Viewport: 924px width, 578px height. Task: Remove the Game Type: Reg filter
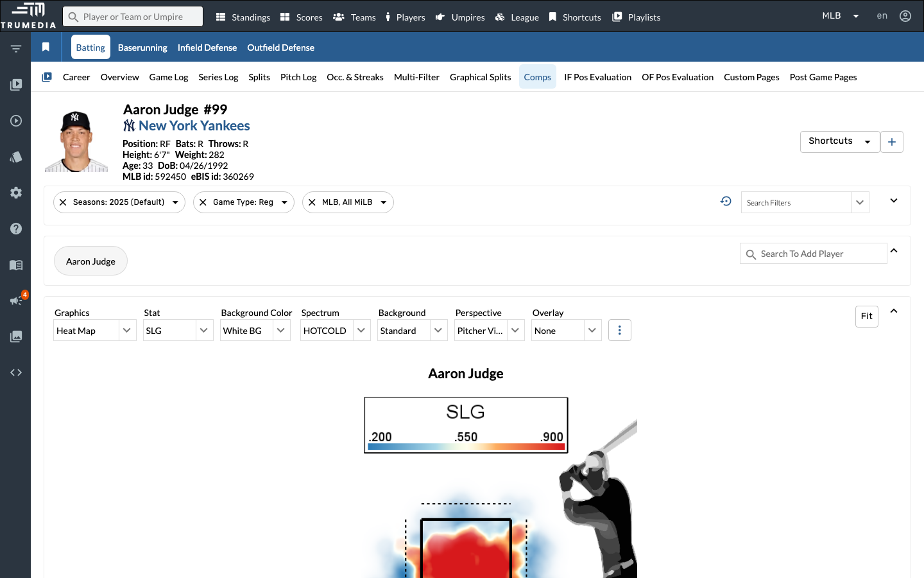(203, 202)
